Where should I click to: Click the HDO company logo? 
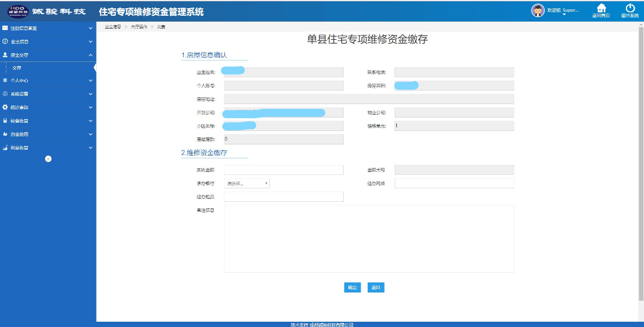[x=18, y=12]
